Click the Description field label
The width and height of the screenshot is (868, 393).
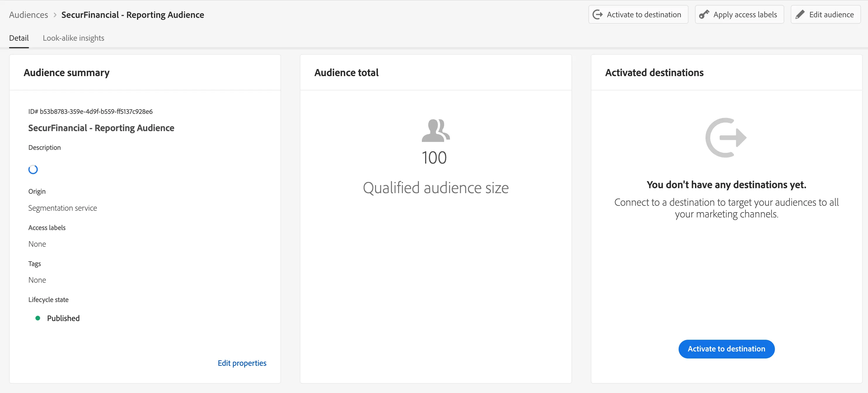(44, 147)
